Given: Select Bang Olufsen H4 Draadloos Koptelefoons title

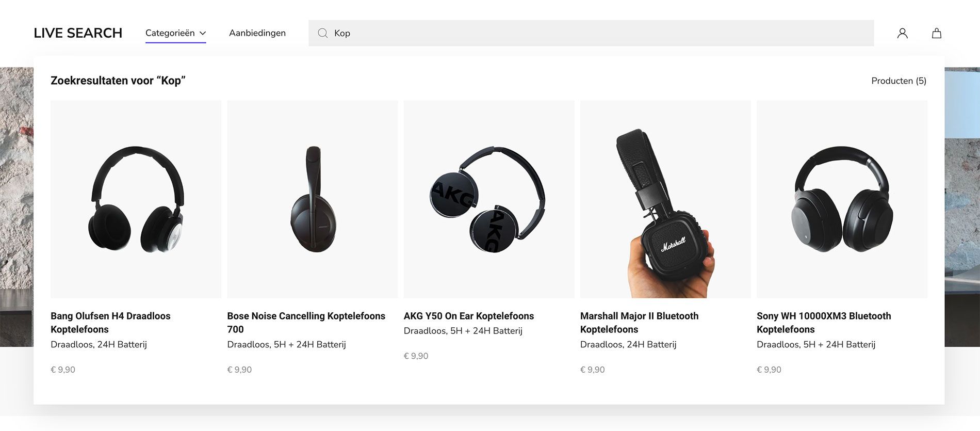Looking at the screenshot, I should (x=110, y=323).
